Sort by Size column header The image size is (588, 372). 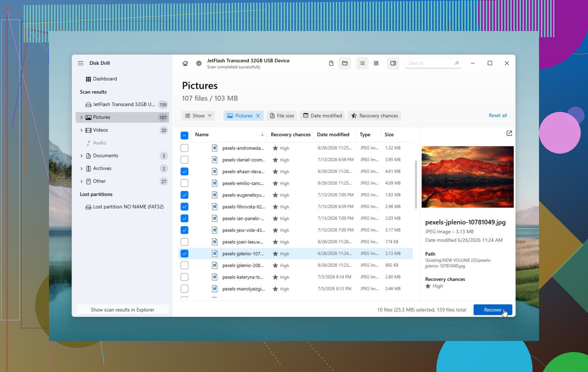(389, 134)
